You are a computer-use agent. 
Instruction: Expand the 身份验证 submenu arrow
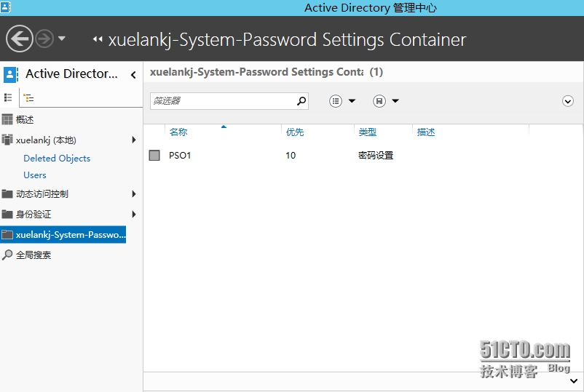click(134, 215)
